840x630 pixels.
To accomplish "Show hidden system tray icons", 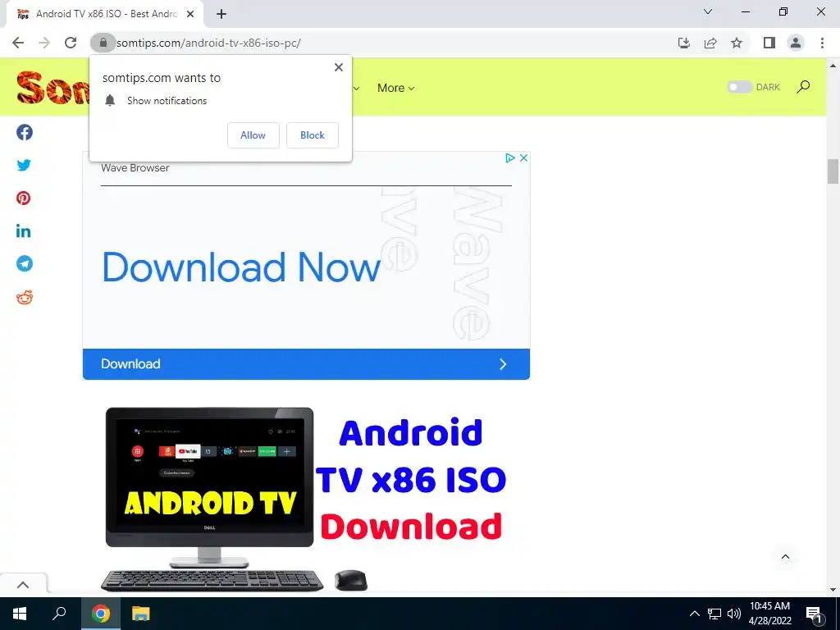I will tap(694, 614).
